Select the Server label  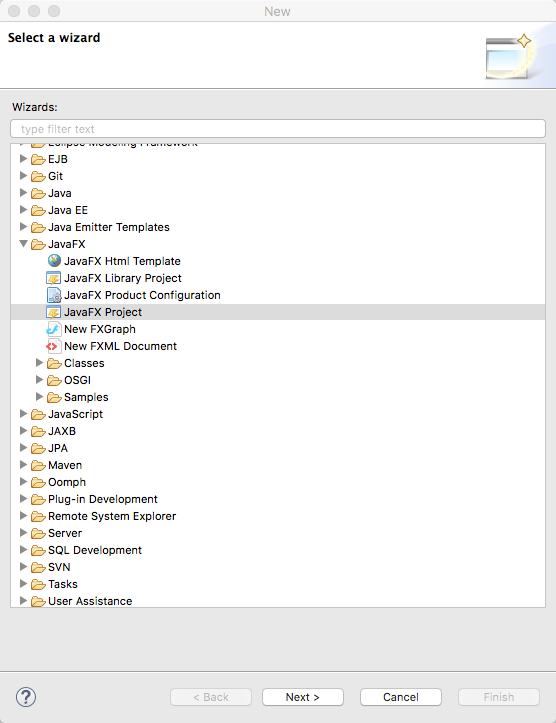click(65, 533)
